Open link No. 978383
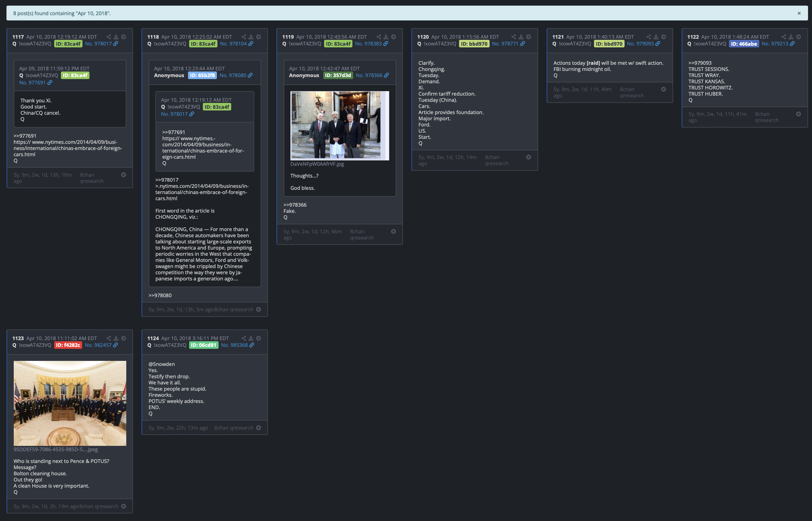 pyautogui.click(x=372, y=44)
